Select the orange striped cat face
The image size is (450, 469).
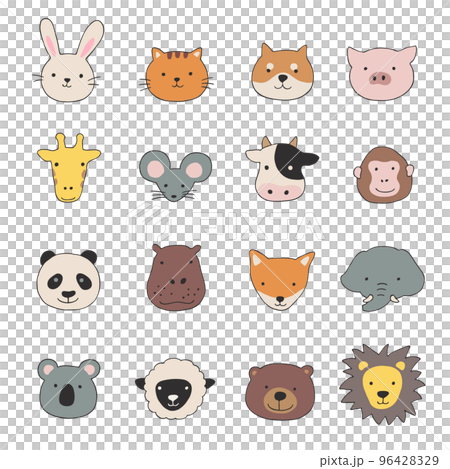click(176, 75)
